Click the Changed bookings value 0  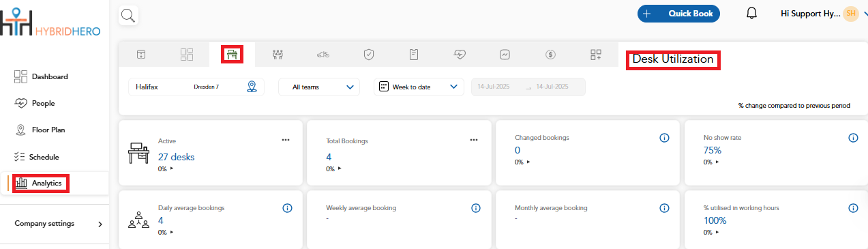[x=518, y=150]
